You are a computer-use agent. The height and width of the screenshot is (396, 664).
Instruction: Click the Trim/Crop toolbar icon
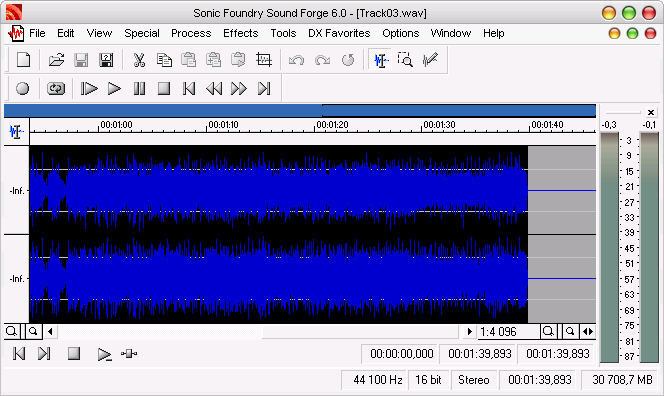(263, 60)
